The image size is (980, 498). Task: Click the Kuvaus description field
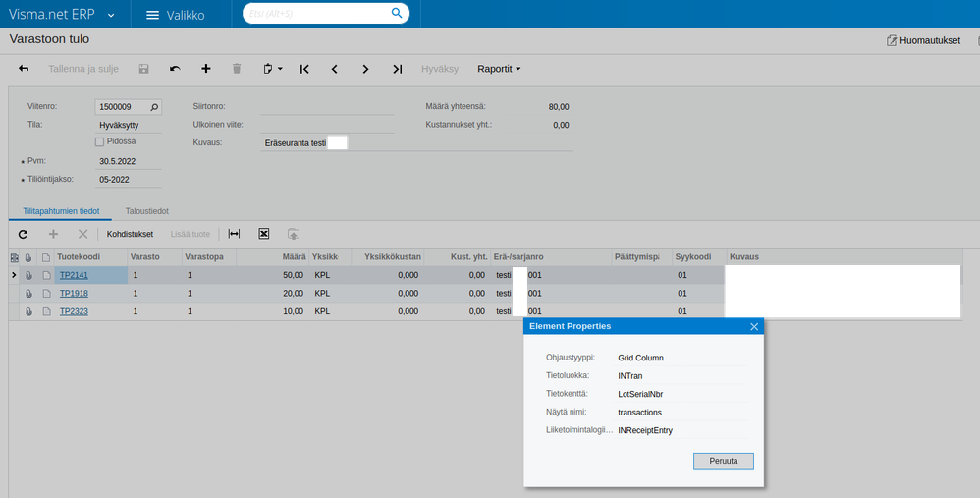[416, 143]
